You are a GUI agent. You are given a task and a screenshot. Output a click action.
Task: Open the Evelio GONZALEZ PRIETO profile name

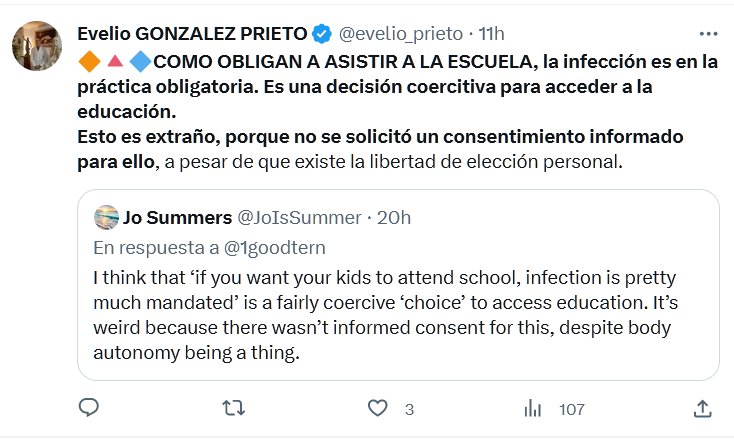pos(192,34)
